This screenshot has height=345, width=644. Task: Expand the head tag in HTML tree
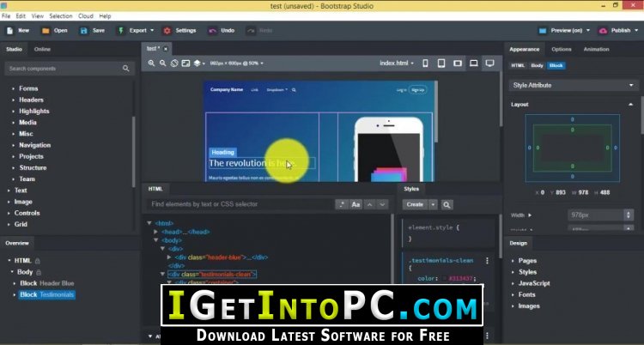(155, 232)
